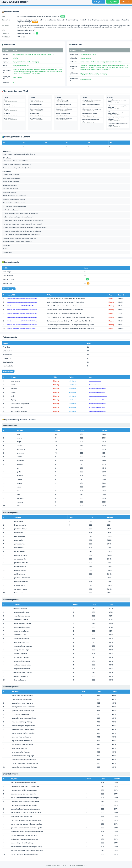
Task: Click the Keyword Density Analysis heading icon
Action: click(x=3, y=419)
